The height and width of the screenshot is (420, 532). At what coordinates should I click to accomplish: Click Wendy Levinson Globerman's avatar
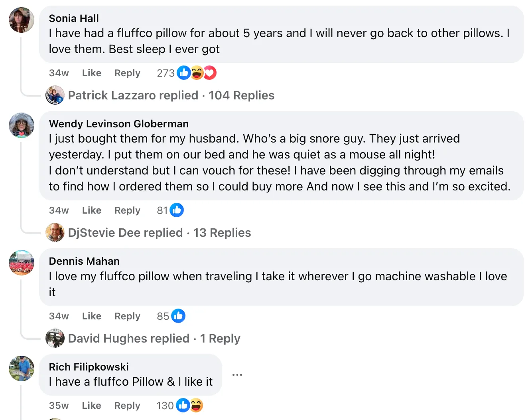pos(22,125)
